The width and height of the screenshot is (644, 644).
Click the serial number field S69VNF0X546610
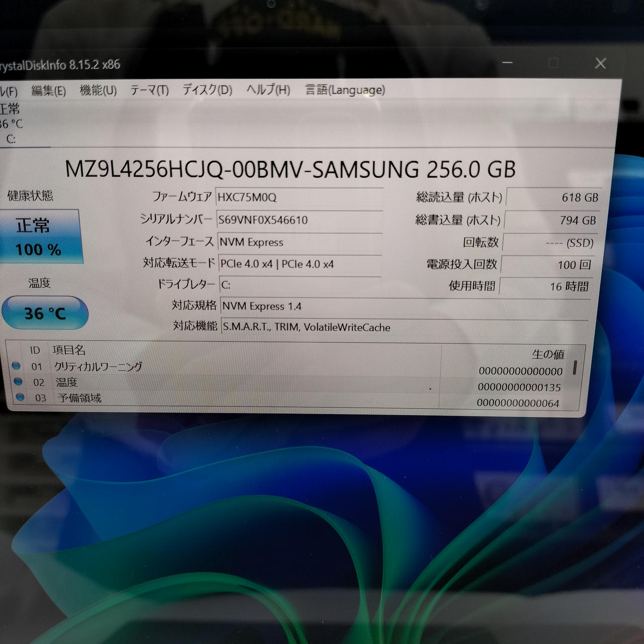(299, 220)
